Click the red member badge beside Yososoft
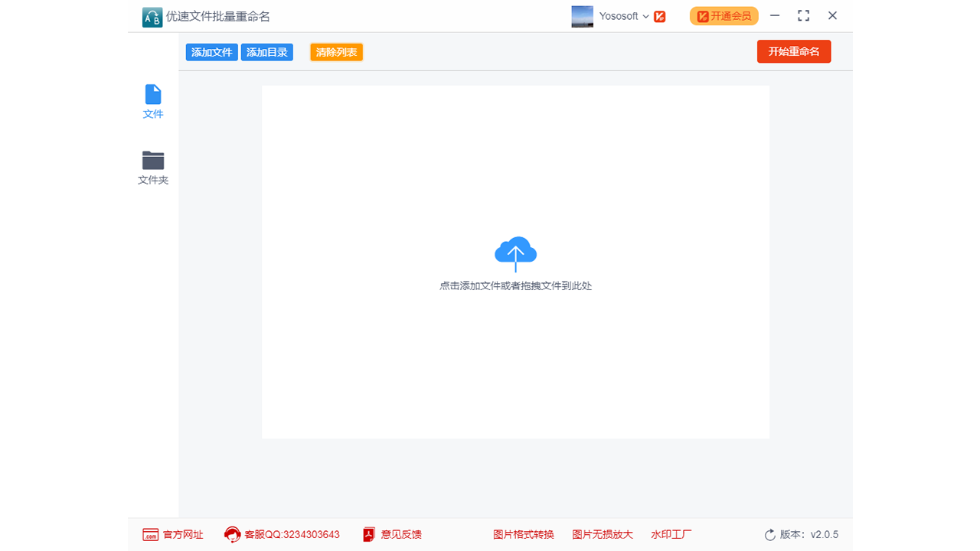 click(659, 15)
